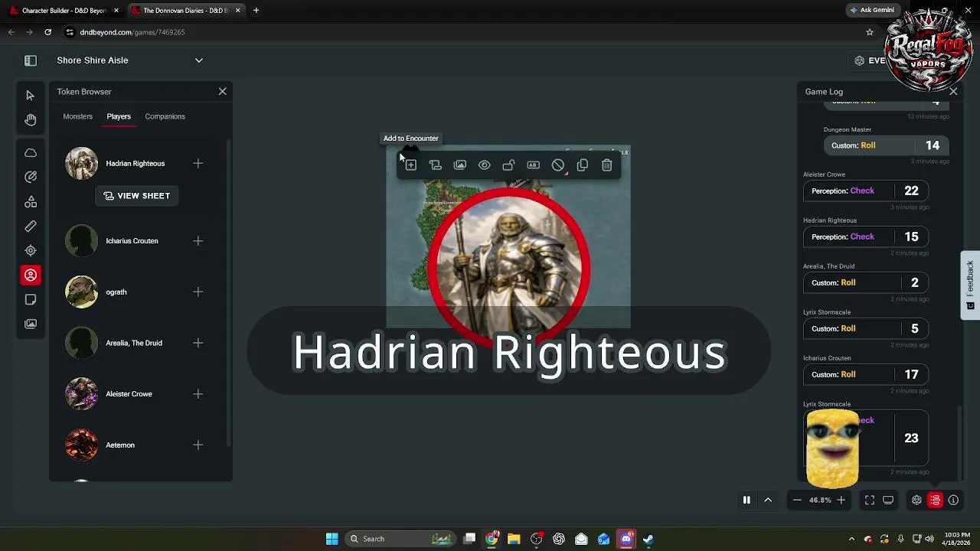Open the fog of war cloud tool
The width and height of the screenshot is (980, 551).
point(31,153)
